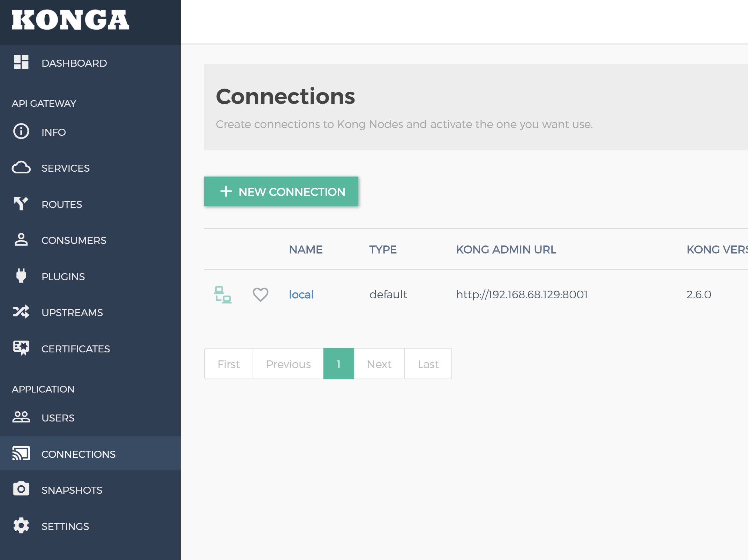
Task: Select Connections in the sidebar
Action: point(78,454)
